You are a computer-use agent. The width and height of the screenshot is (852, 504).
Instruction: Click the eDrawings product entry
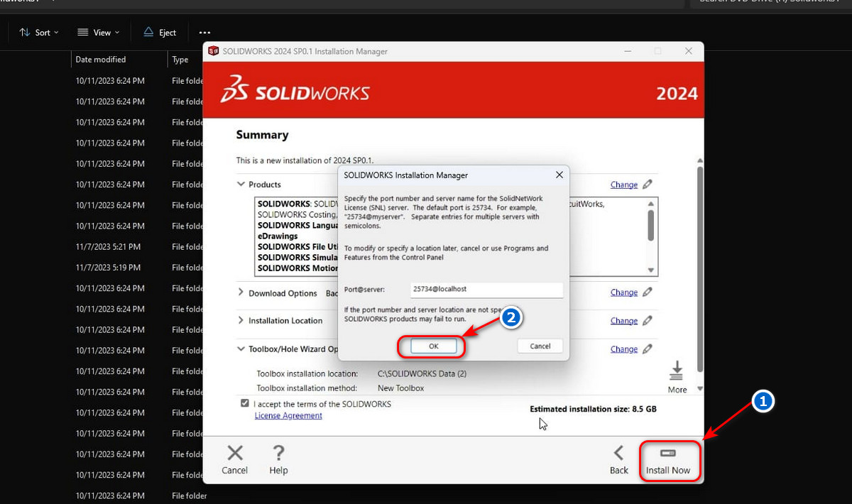278,236
